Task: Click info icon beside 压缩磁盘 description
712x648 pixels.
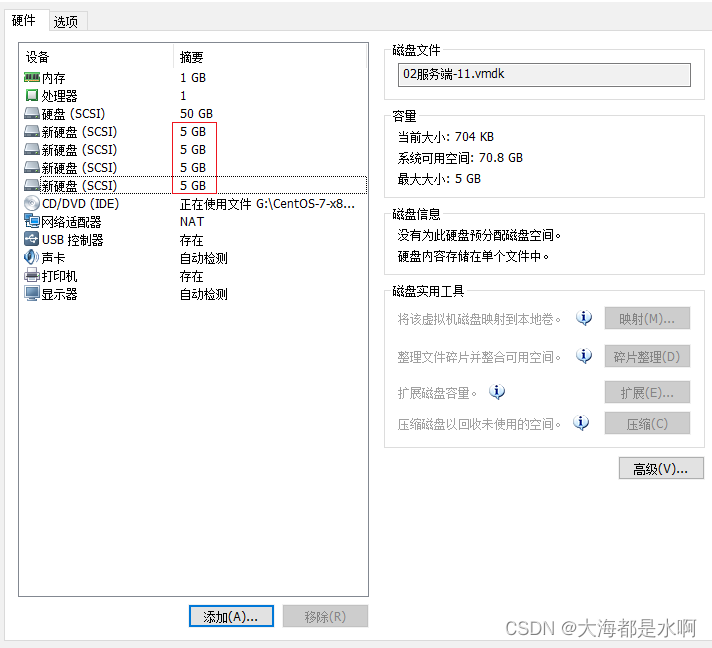Action: (581, 423)
